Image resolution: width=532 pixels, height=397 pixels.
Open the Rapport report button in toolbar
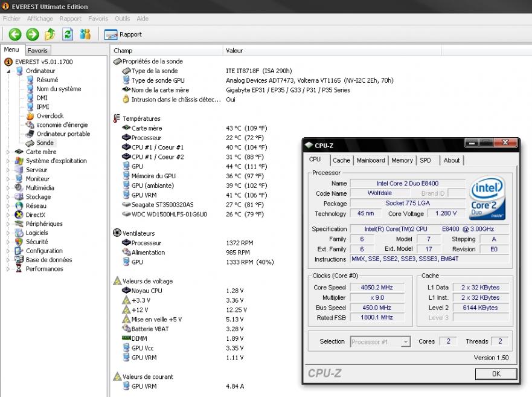coord(123,34)
